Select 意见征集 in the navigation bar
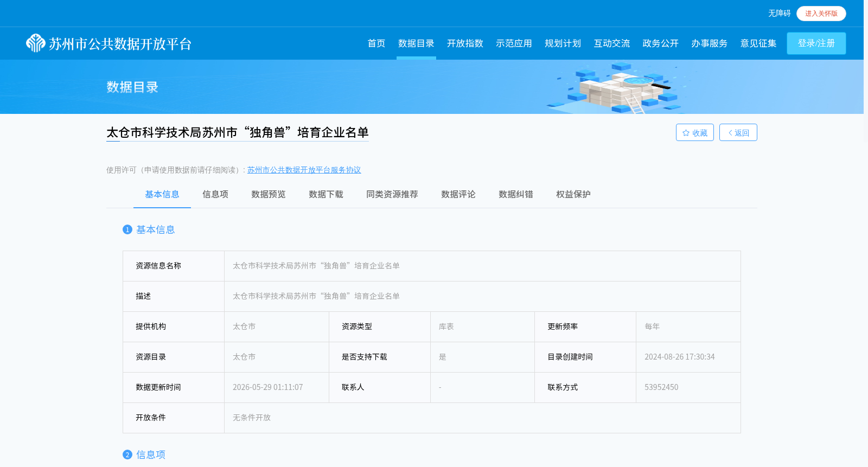 coord(758,43)
